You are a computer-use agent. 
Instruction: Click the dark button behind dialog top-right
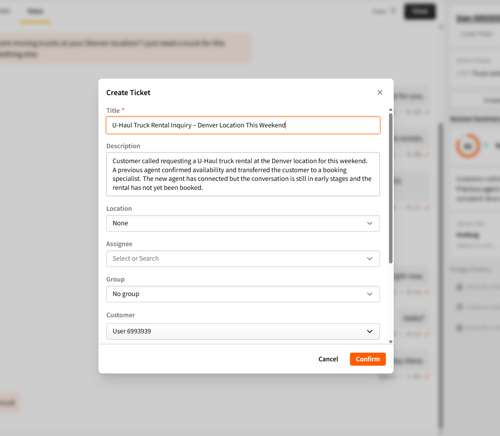pyautogui.click(x=420, y=11)
